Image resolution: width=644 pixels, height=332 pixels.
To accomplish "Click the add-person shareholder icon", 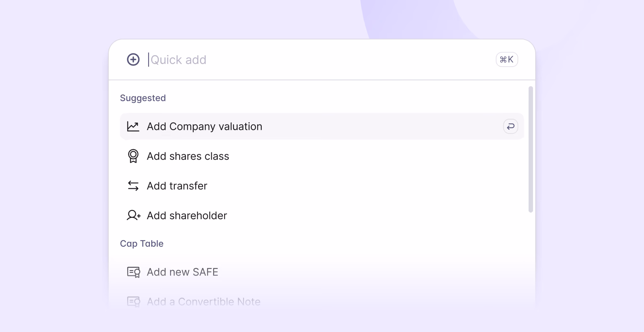I will pyautogui.click(x=133, y=215).
